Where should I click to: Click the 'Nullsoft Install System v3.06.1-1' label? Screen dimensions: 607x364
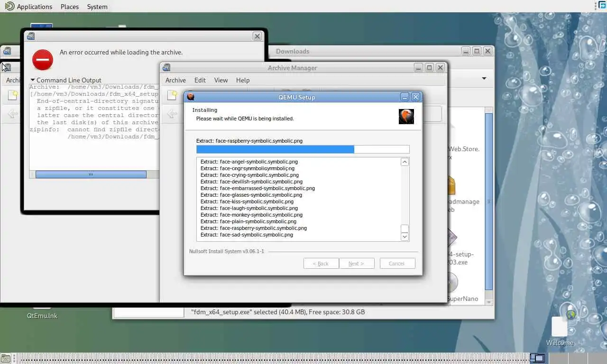tap(227, 251)
